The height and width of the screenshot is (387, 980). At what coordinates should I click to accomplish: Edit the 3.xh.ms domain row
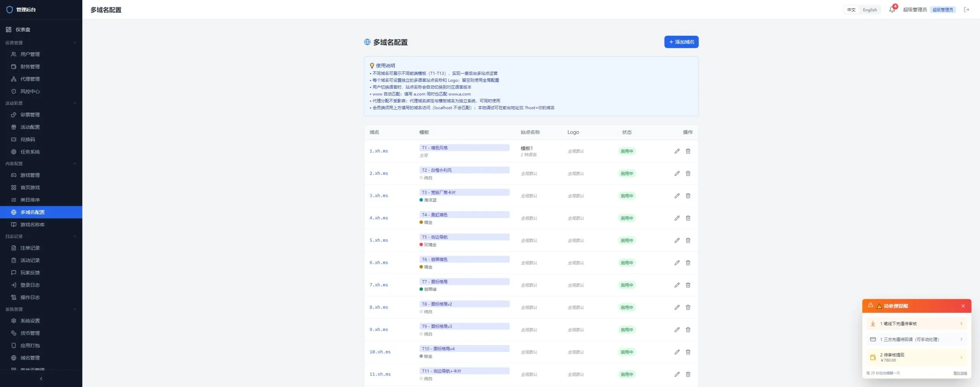677,196
